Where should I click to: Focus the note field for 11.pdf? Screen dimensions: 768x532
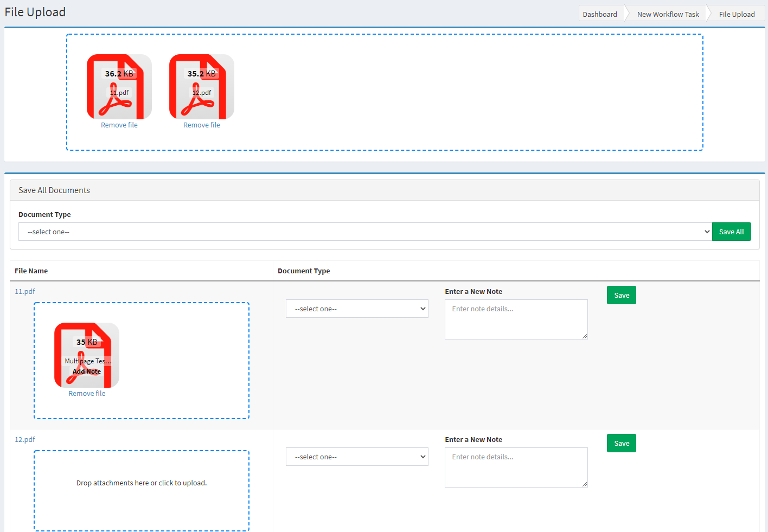click(516, 319)
